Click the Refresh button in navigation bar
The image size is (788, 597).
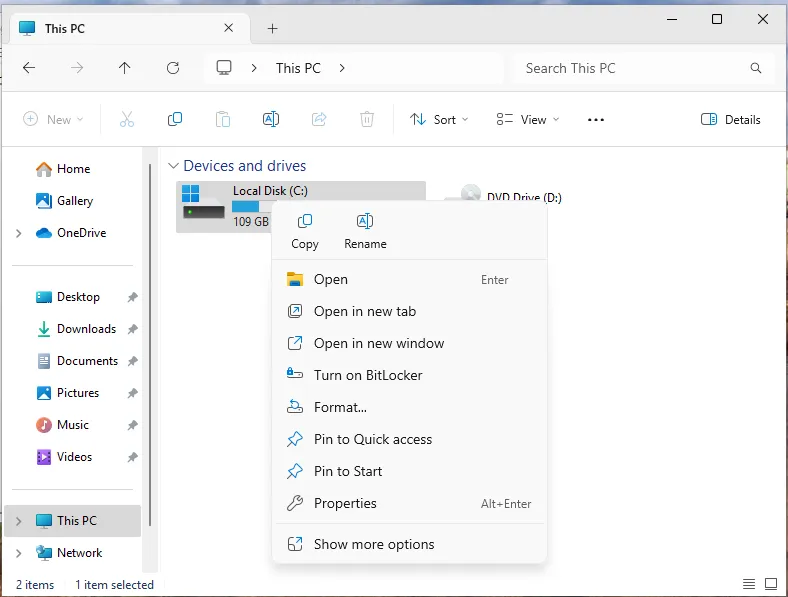tap(173, 68)
